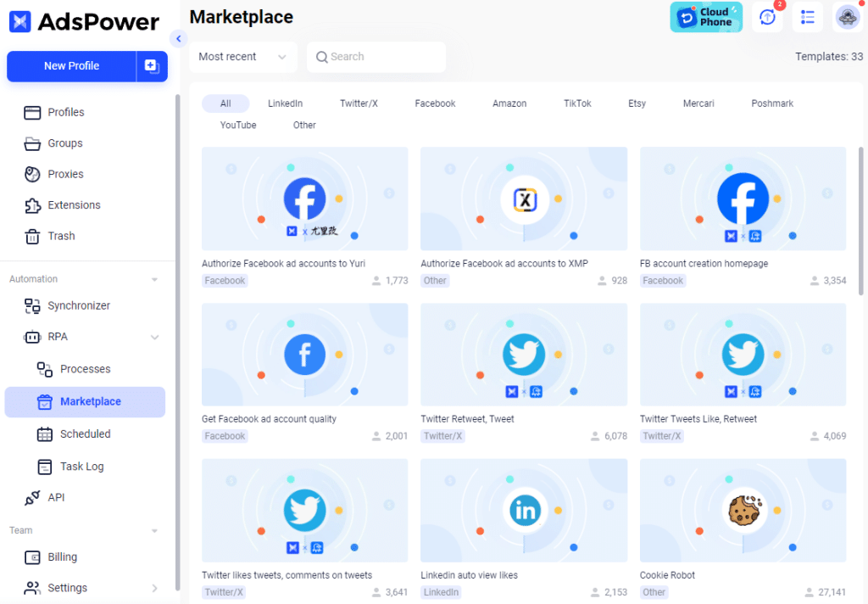
Task: Open the Cookie Robot template thumbnail
Action: tap(743, 511)
